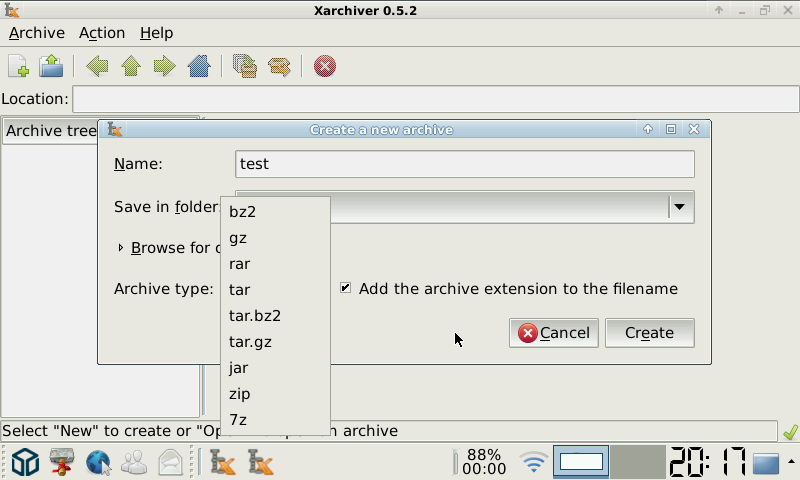
Task: Choose rar archive type
Action: click(x=275, y=264)
